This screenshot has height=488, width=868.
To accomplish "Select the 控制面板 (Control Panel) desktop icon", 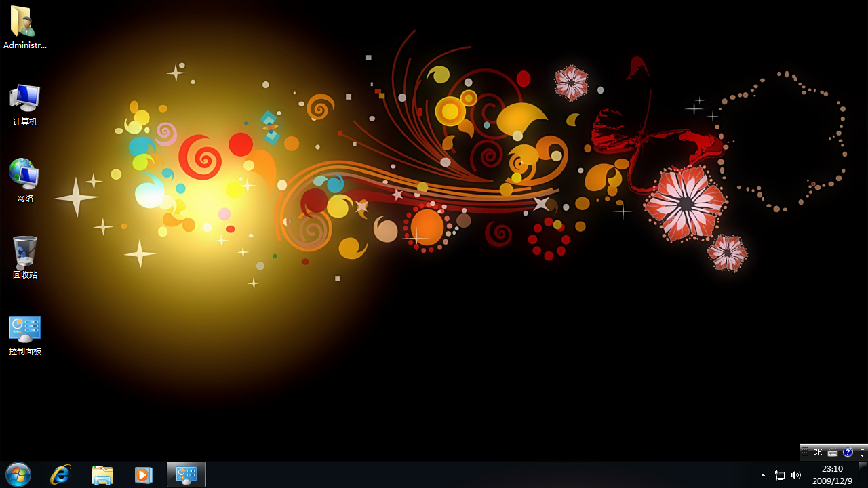I will (25, 335).
